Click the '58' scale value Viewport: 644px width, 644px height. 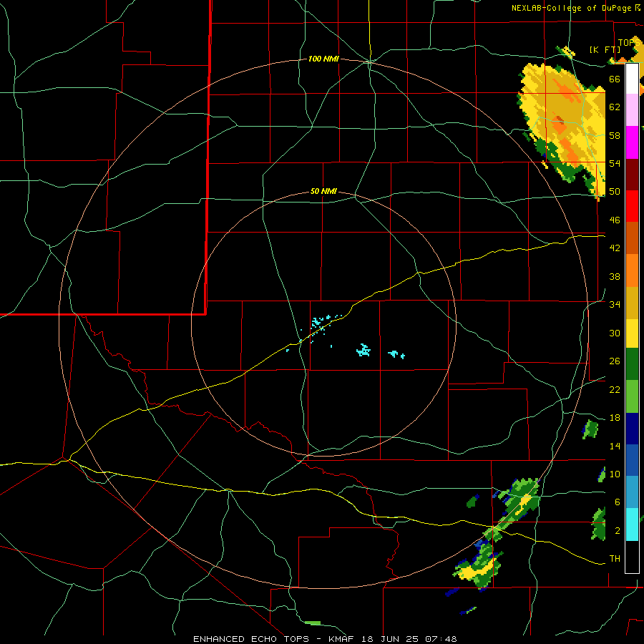click(615, 135)
